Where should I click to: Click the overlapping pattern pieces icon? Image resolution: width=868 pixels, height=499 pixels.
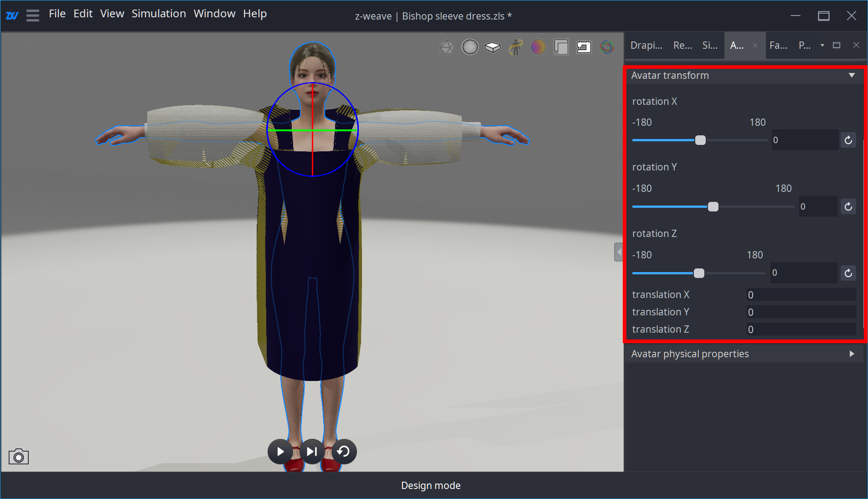(561, 47)
